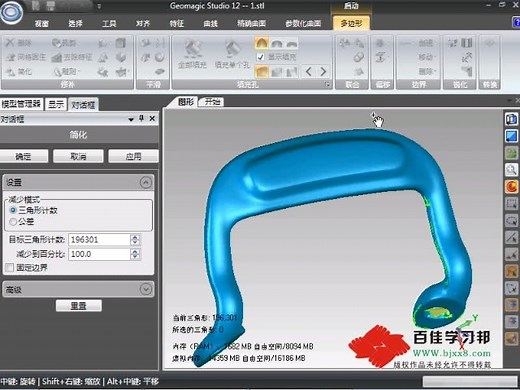Go to previous hole with left arrow
The height and width of the screenshot is (390, 520).
309,71
